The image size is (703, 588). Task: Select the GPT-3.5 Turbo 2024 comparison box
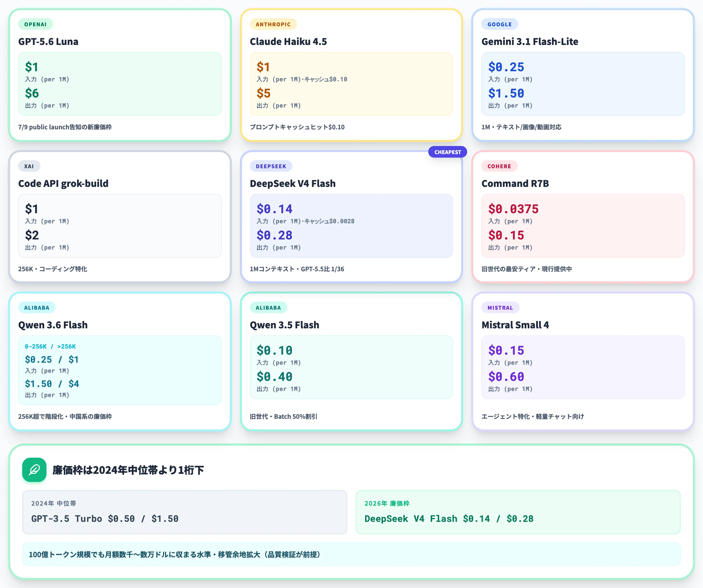[185, 512]
